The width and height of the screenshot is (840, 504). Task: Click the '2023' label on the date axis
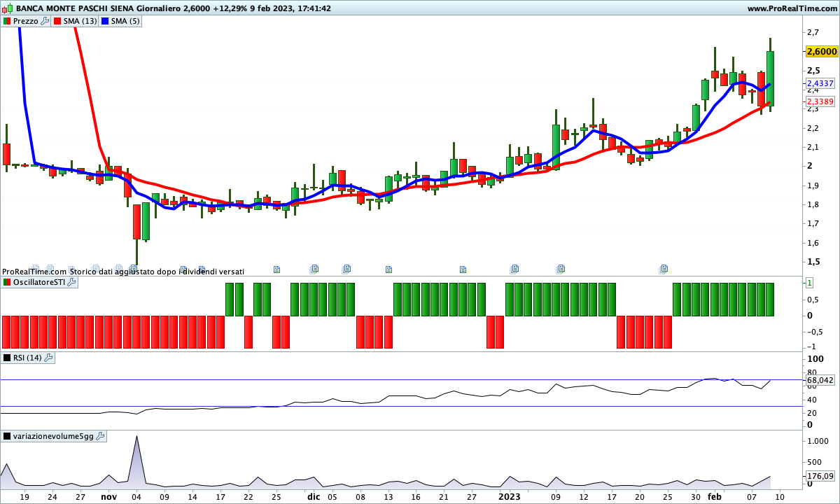pyautogui.click(x=510, y=496)
